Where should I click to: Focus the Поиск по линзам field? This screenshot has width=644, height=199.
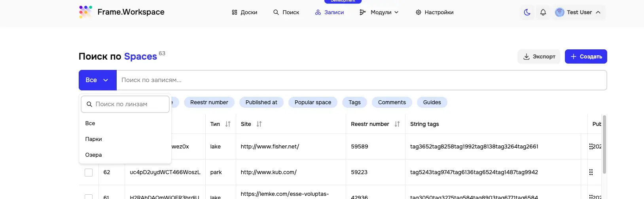tap(125, 104)
